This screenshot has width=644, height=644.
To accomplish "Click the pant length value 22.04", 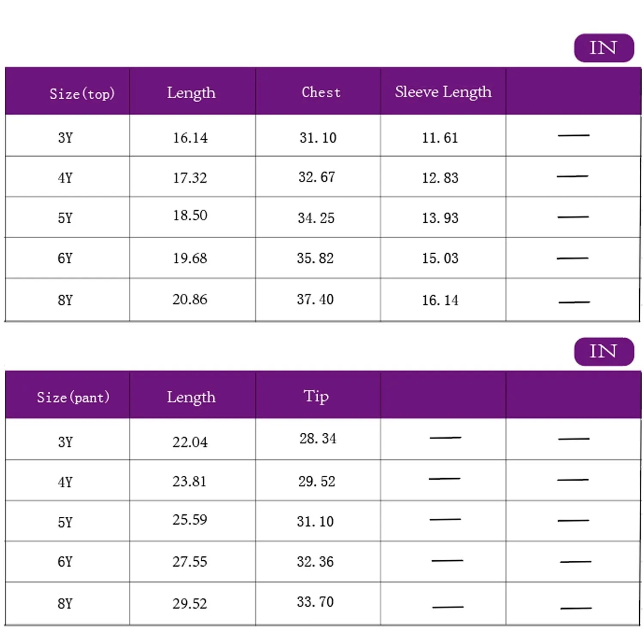I will coord(190,442).
